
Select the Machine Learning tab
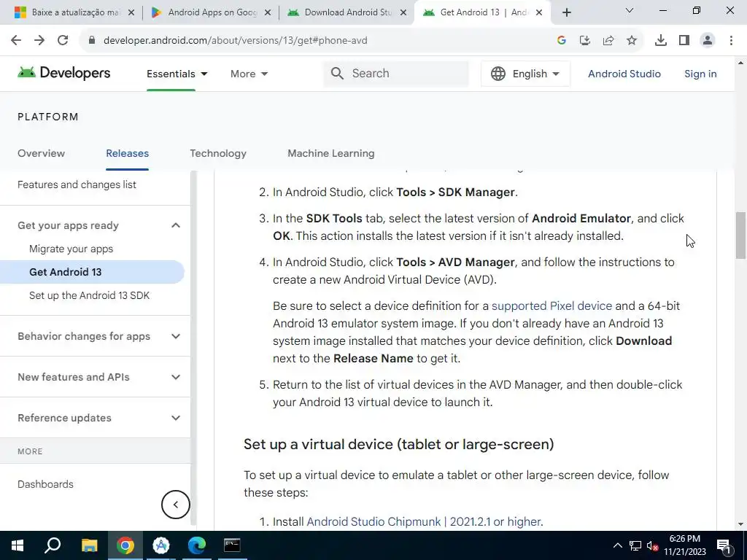tap(330, 153)
